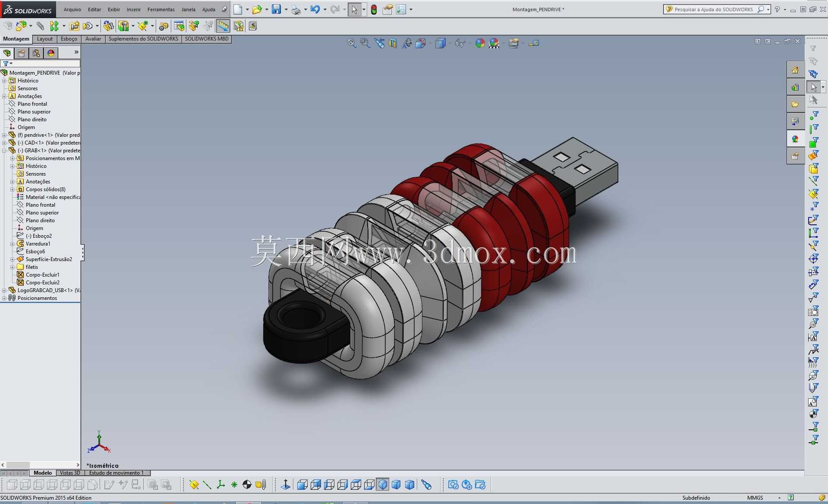The height and width of the screenshot is (504, 828).
Task: Open the DisplayManager tab icon
Action: tap(51, 53)
